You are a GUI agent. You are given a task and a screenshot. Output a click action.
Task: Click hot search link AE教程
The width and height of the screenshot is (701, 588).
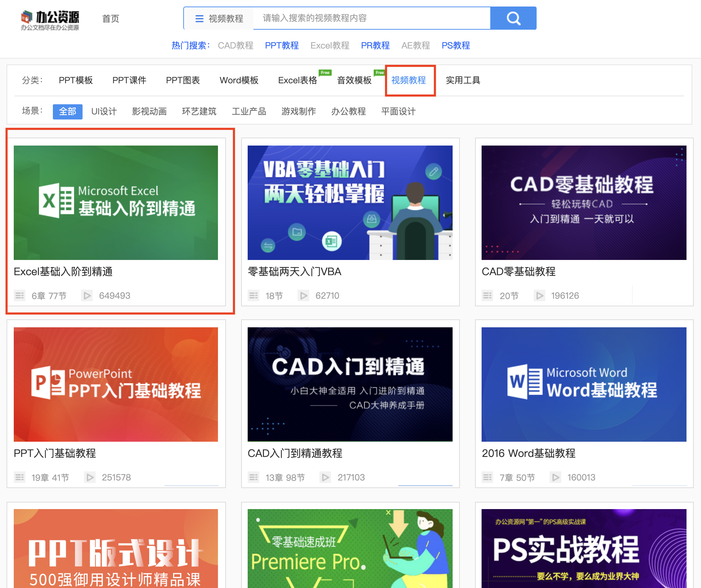tap(416, 46)
